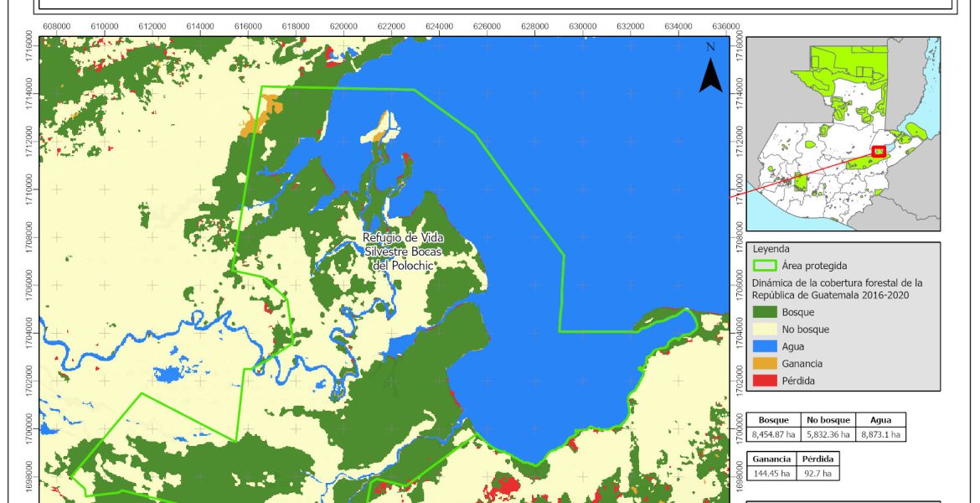Click the Refugio de Vida Silvestre map label
Image resolution: width=980 pixels, height=503 pixels.
click(401, 251)
